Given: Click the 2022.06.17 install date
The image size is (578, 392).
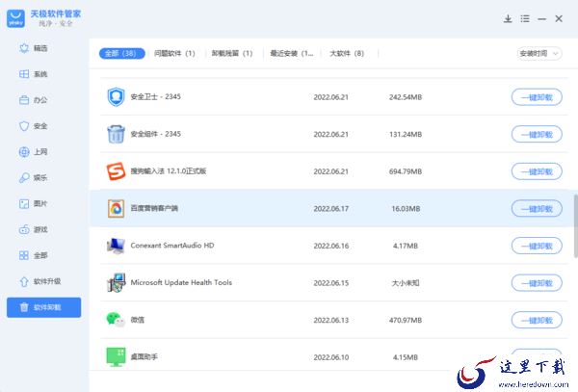Looking at the screenshot, I should click(x=330, y=209).
